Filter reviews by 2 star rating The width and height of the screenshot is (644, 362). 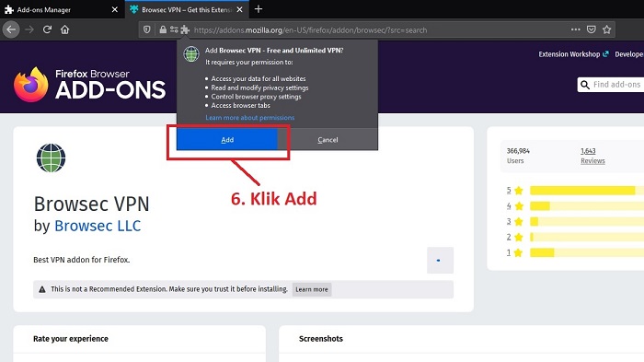click(514, 238)
